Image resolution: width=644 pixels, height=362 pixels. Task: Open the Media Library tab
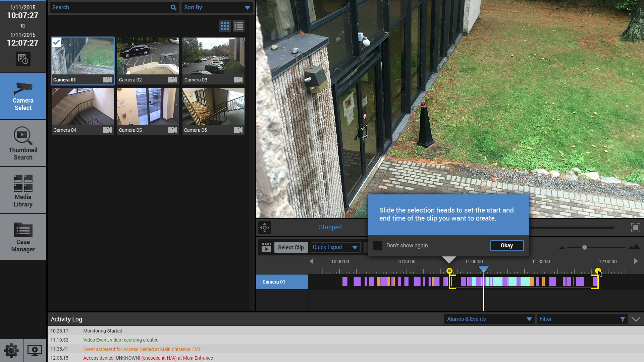tap(23, 190)
